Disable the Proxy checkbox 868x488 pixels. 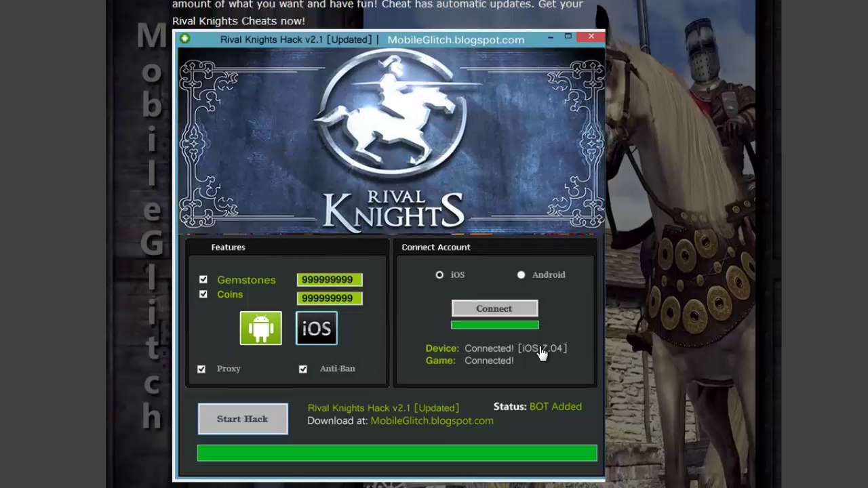pos(201,369)
